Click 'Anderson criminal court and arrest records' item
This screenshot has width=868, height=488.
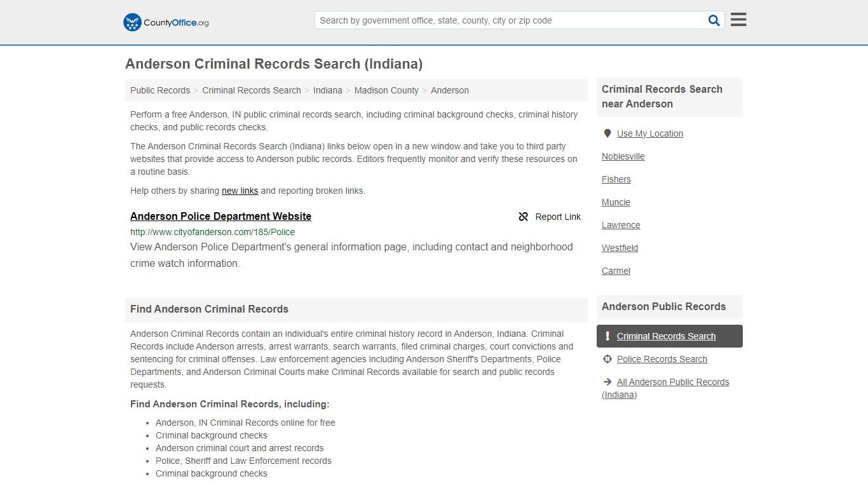click(240, 448)
